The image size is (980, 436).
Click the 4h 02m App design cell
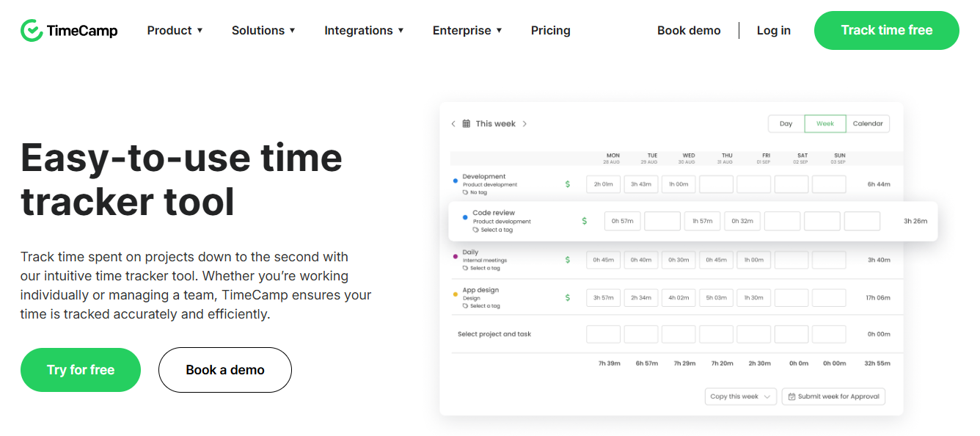point(679,298)
